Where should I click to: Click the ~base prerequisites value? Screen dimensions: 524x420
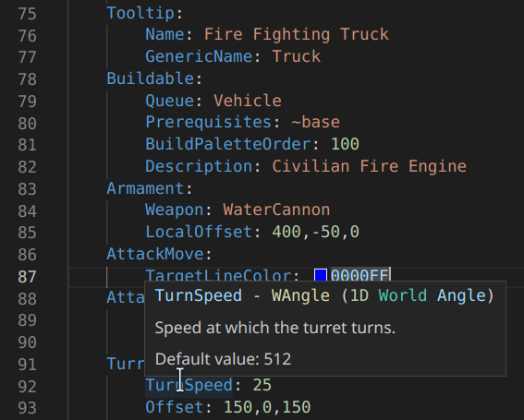pos(315,122)
